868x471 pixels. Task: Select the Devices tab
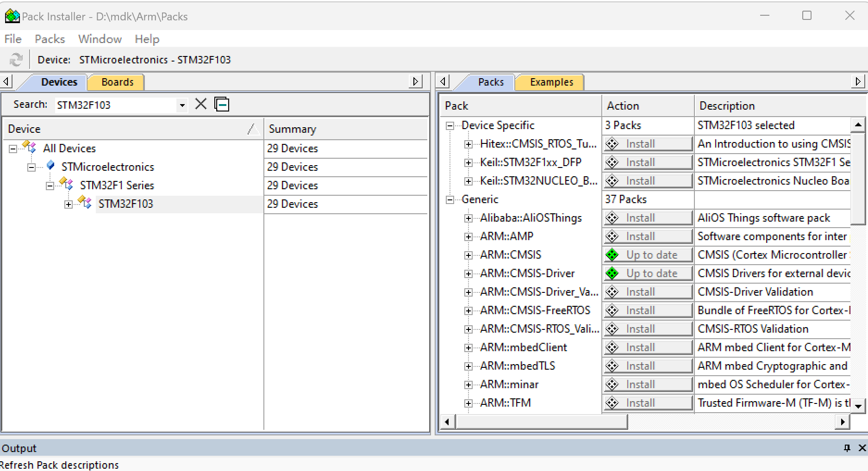[x=59, y=82]
